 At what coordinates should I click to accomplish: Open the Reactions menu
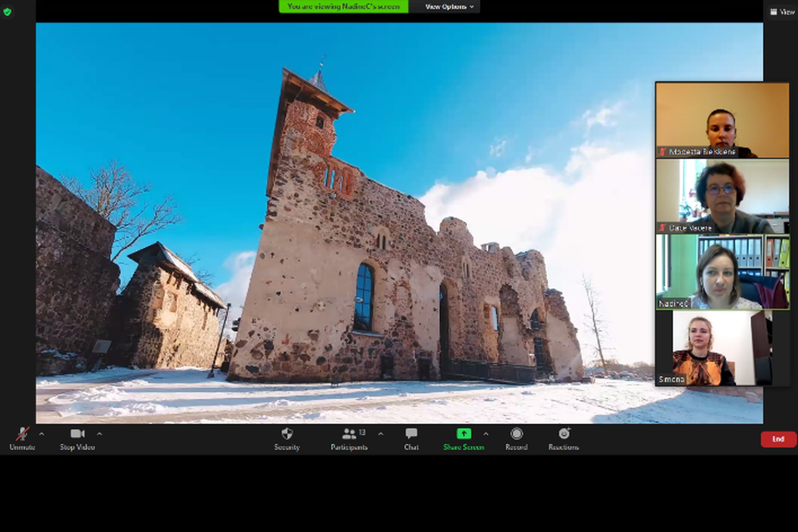[563, 439]
